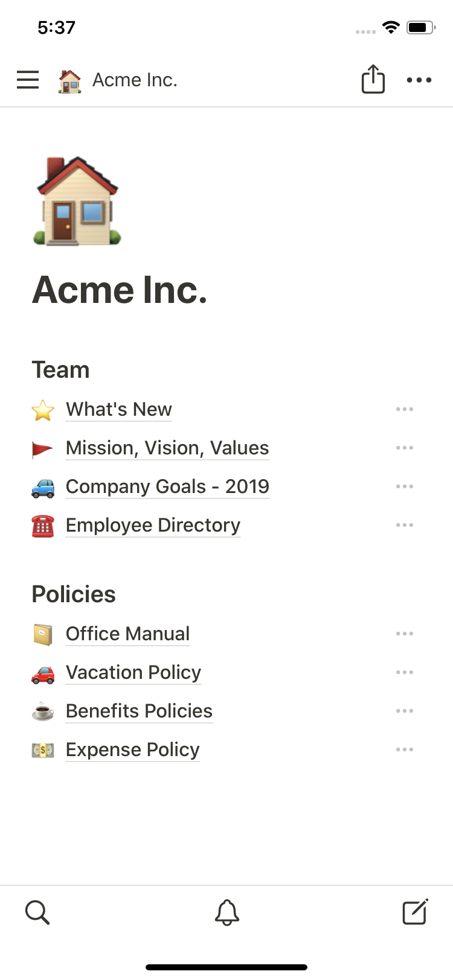This screenshot has height=980, width=453.
Task: Open the page options ellipsis in header
Action: click(419, 80)
